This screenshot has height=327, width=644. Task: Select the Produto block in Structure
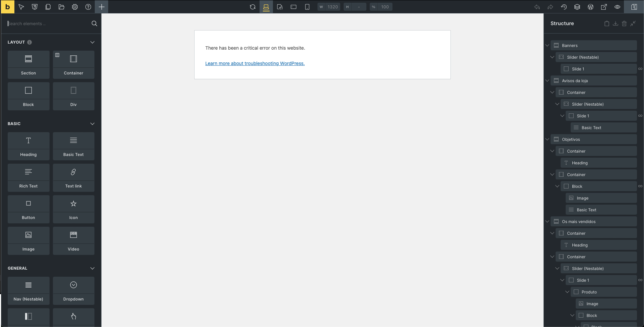click(x=589, y=292)
